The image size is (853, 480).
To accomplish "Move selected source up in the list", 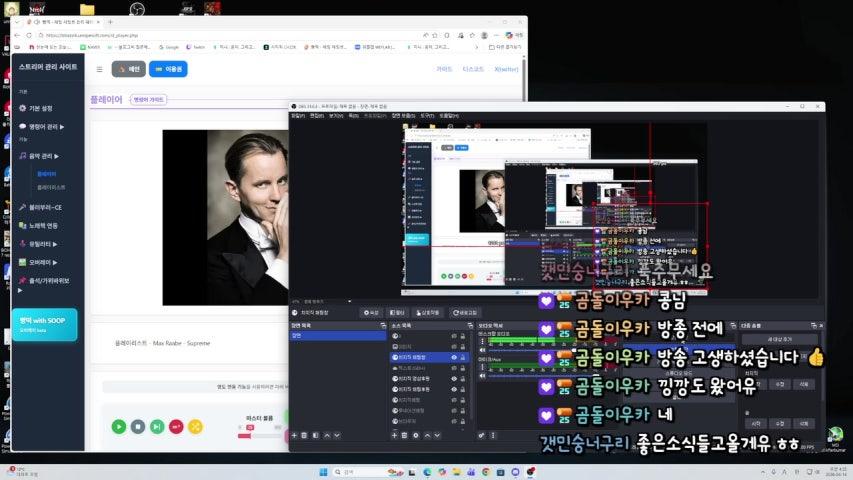I will pos(427,435).
